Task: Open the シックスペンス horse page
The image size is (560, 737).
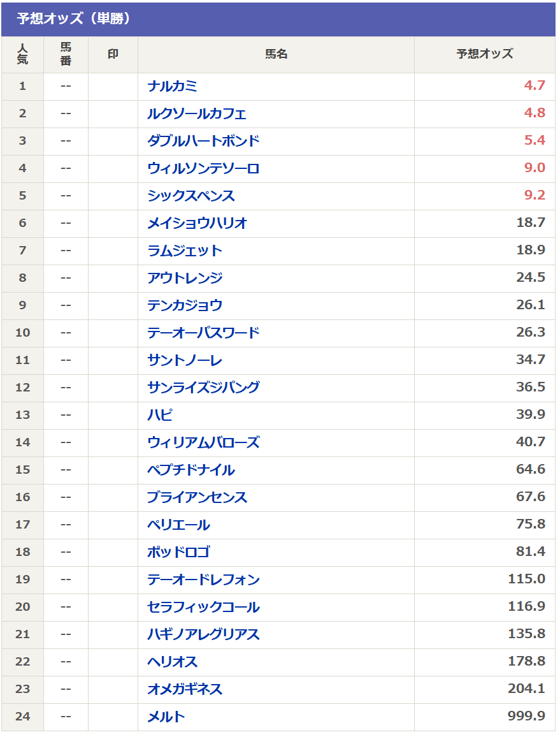Action: click(x=191, y=196)
